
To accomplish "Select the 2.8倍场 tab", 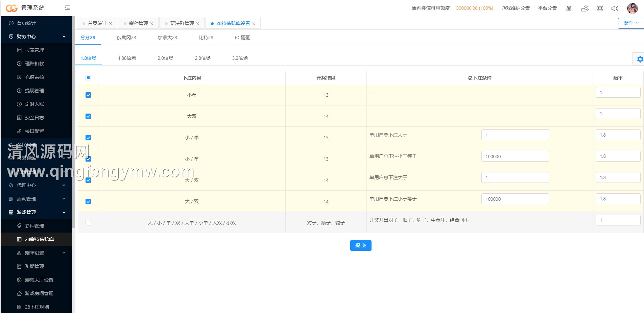I will tap(202, 58).
